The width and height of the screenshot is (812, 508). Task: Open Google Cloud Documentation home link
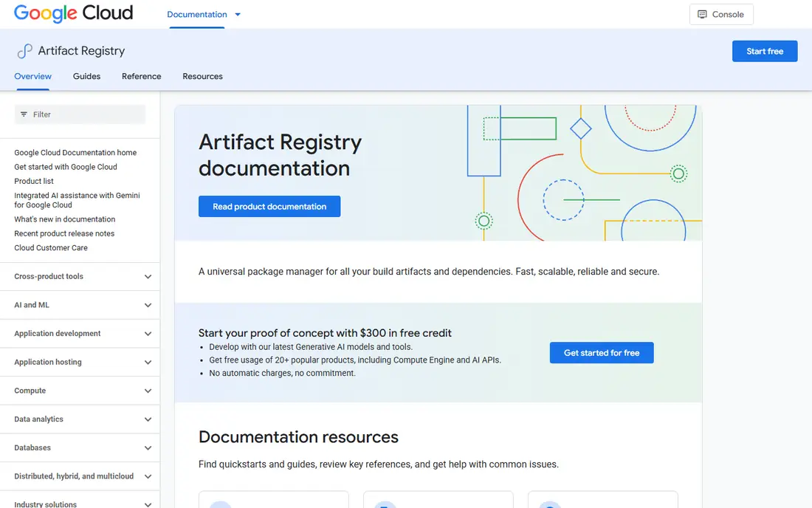point(75,153)
